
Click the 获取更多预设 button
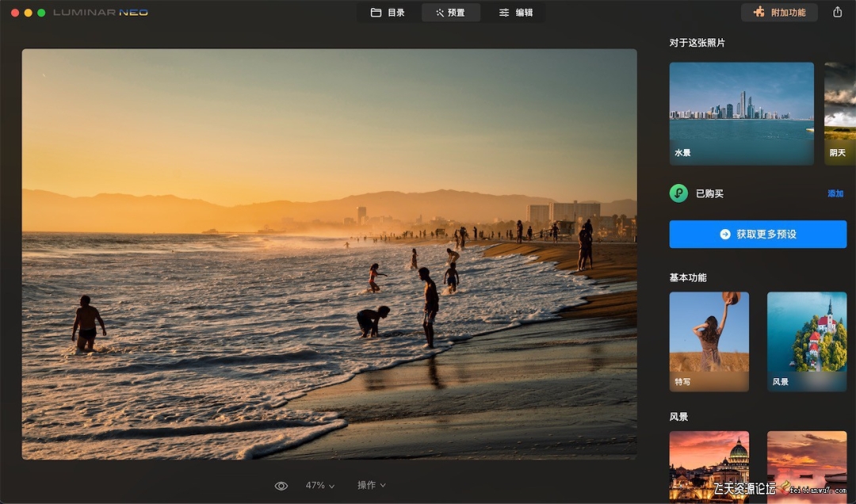click(758, 235)
